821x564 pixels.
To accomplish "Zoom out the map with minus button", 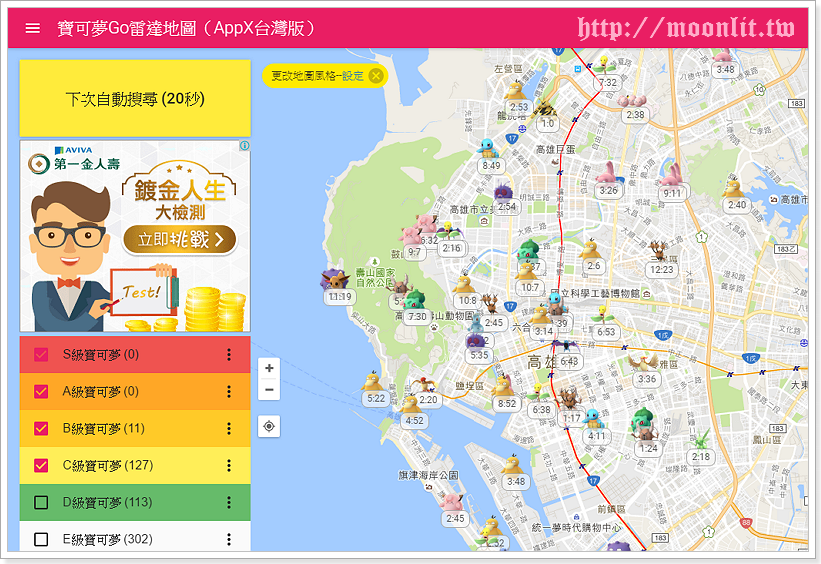I will [x=269, y=390].
